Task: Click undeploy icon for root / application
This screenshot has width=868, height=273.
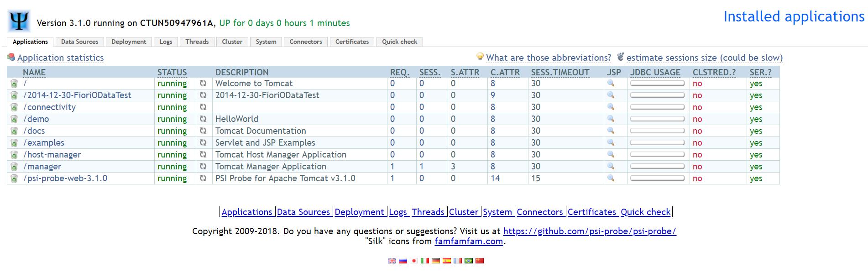Action: pos(14,84)
